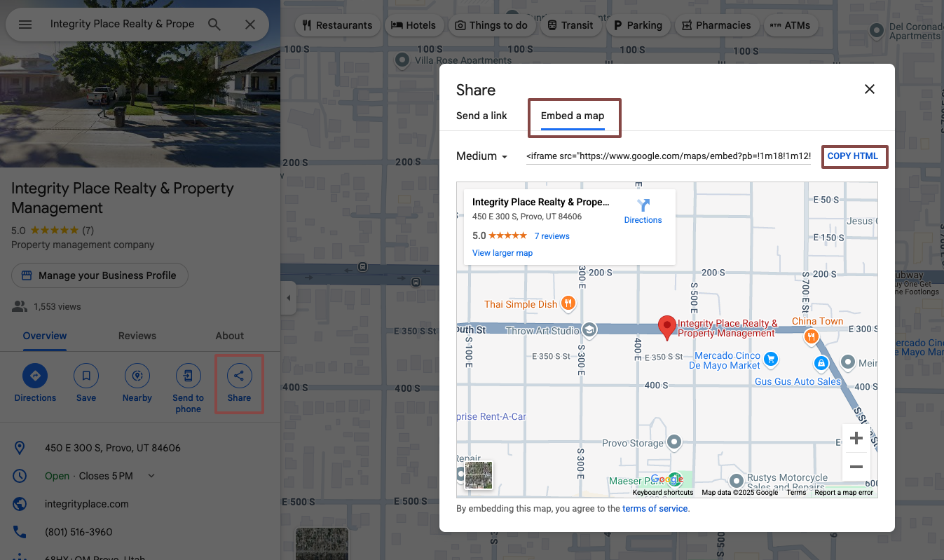
Task: Clear the search box with X icon
Action: [250, 25]
